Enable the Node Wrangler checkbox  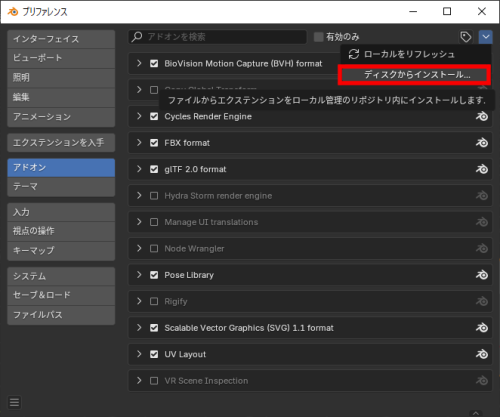[154, 248]
